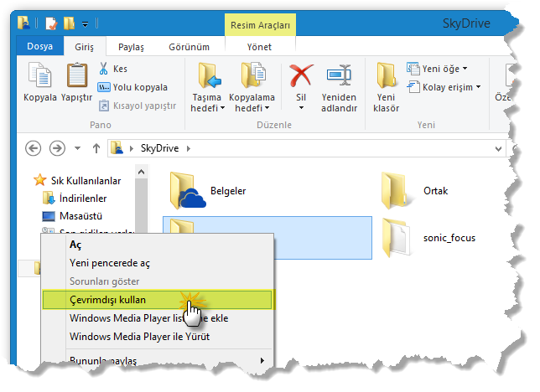Viewport: 540px width, 392px height.
Task: Select Sık Kullanılanlar in navigation pane
Action: click(78, 180)
